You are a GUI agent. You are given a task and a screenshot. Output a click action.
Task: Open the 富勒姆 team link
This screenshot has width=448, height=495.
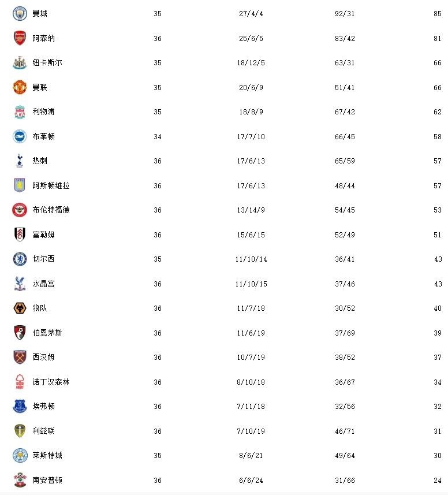coord(43,235)
